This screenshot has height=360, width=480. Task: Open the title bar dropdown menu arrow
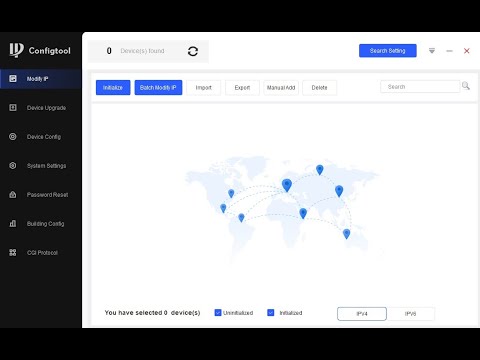432,51
